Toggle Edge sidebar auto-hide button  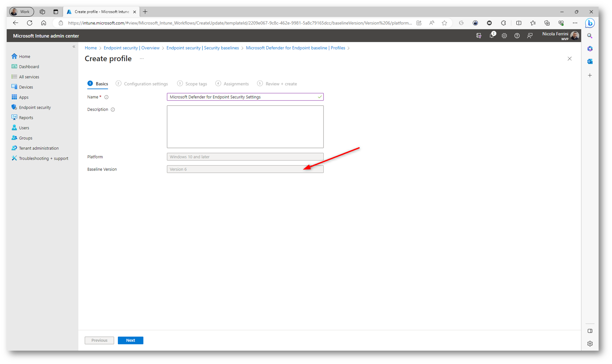[x=590, y=331]
